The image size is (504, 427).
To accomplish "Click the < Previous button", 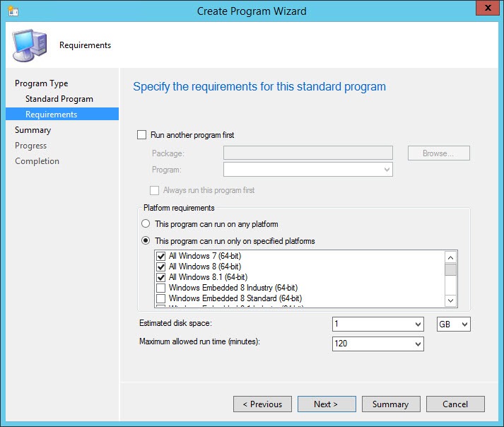I will (262, 404).
